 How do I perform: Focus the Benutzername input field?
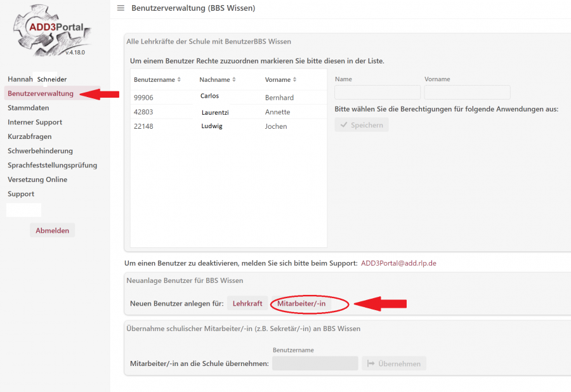315,363
